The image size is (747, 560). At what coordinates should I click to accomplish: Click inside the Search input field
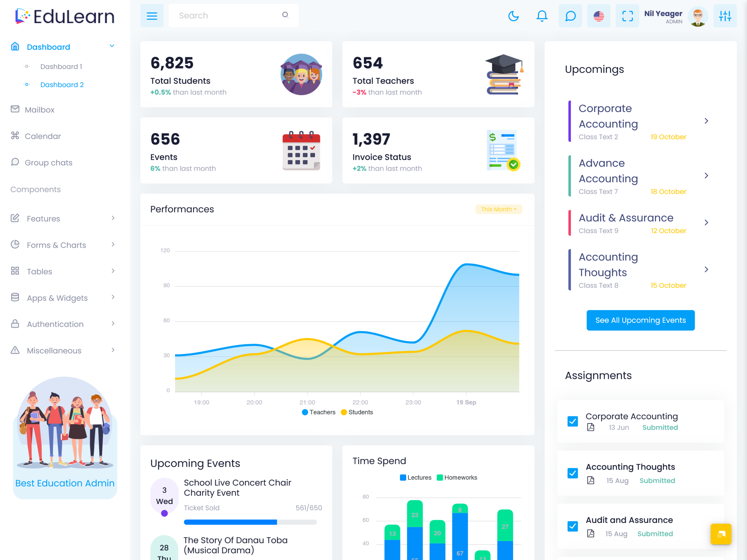pos(234,15)
